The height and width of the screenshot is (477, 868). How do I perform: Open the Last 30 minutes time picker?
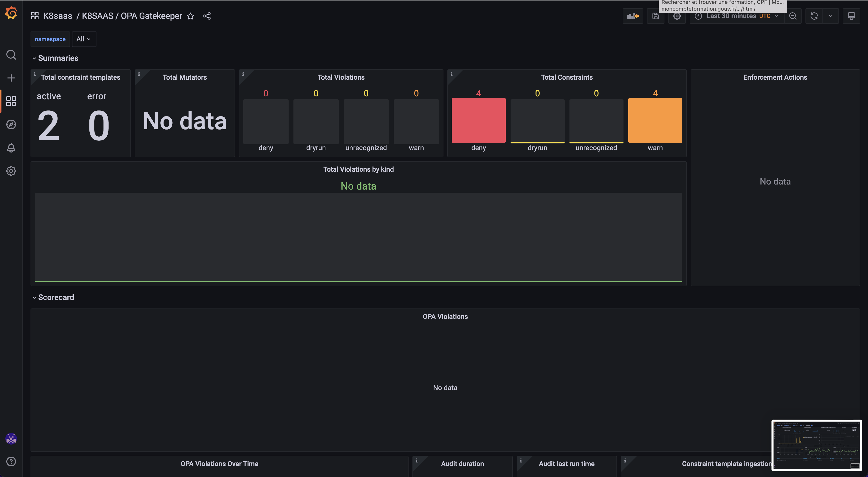737,16
